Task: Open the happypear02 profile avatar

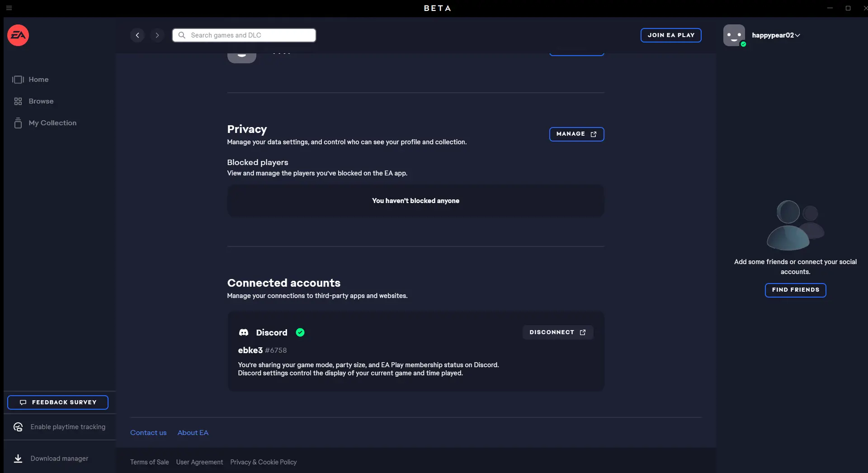Action: [x=734, y=35]
